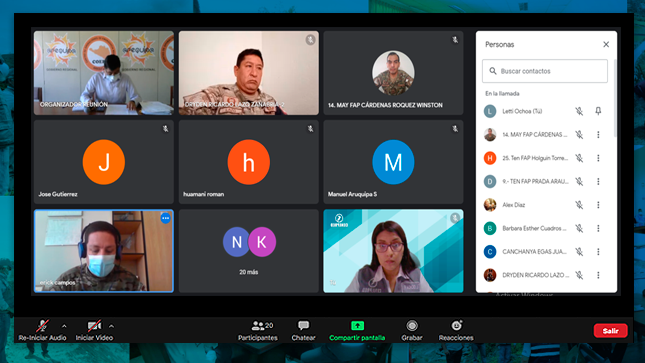Click the bell icon beside Letti Ochoa

coord(598,111)
